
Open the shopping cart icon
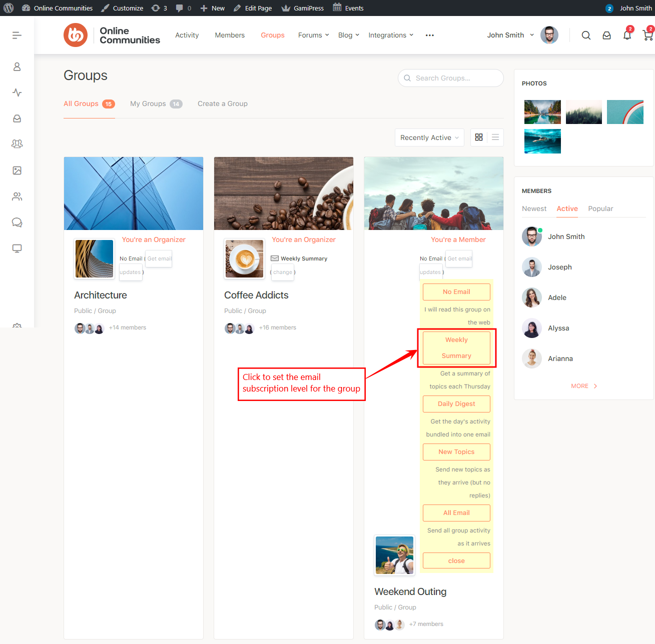click(647, 35)
